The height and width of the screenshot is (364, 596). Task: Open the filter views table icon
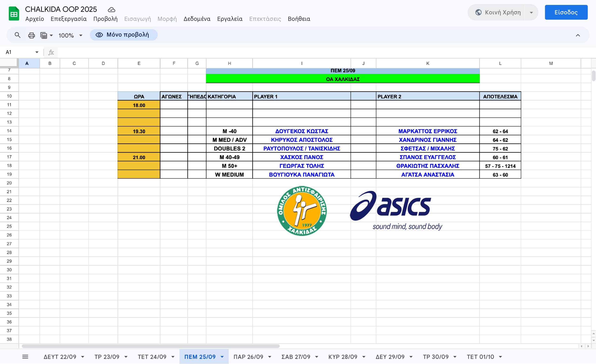44,35
